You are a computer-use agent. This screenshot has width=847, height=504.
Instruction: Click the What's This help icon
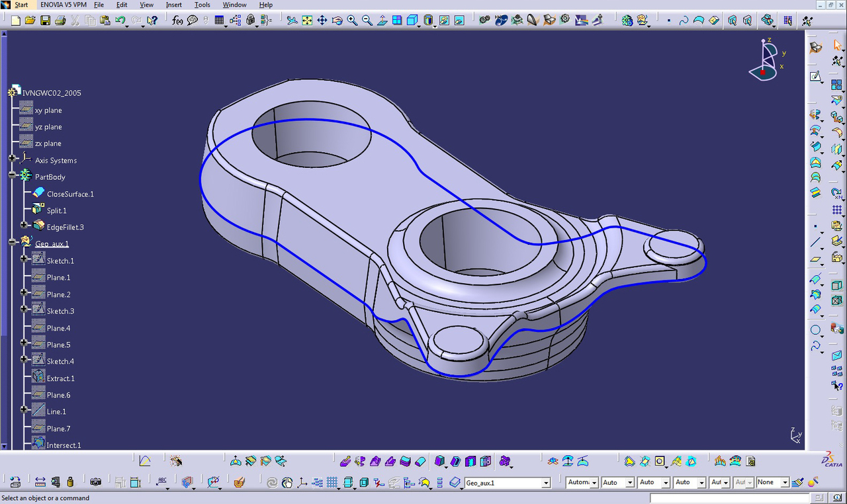click(x=153, y=21)
